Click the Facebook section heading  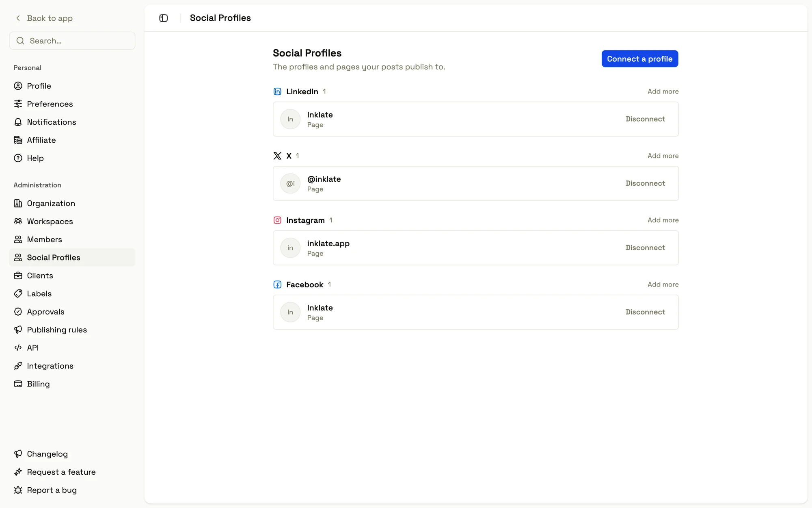(x=304, y=284)
